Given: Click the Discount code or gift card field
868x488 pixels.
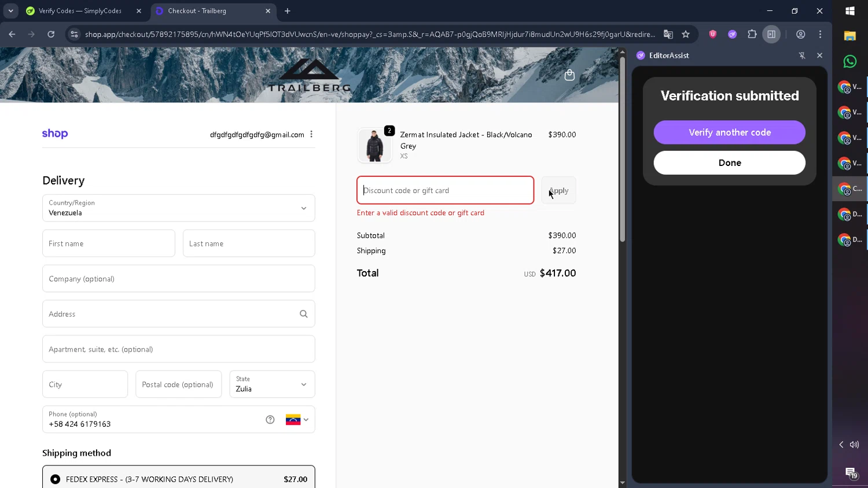Looking at the screenshot, I should click(x=445, y=190).
